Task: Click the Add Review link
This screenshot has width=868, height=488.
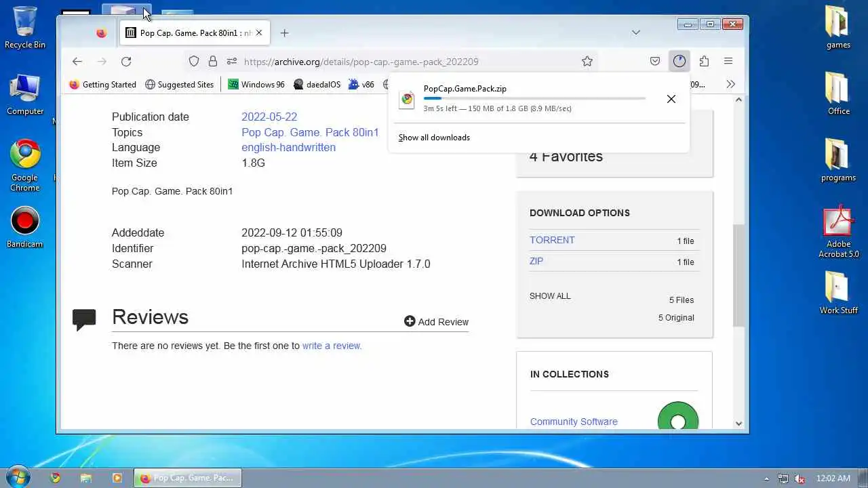Action: [x=436, y=322]
